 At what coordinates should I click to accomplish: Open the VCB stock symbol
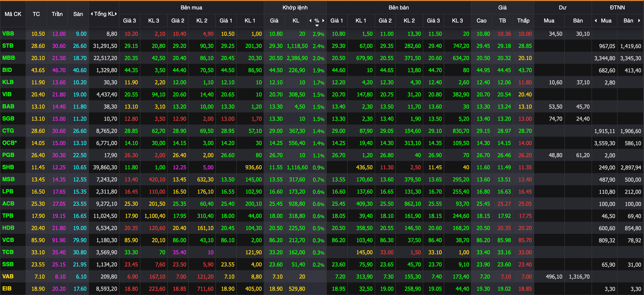pyautogui.click(x=8, y=240)
